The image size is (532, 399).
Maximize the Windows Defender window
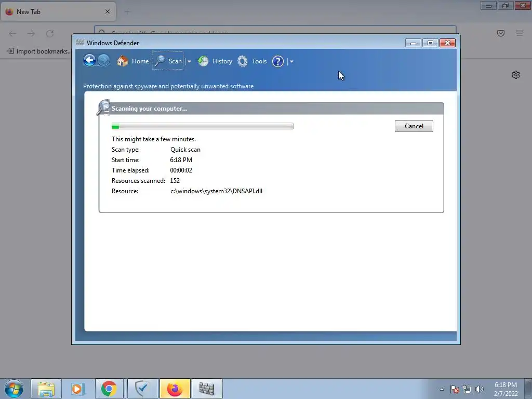(x=430, y=43)
